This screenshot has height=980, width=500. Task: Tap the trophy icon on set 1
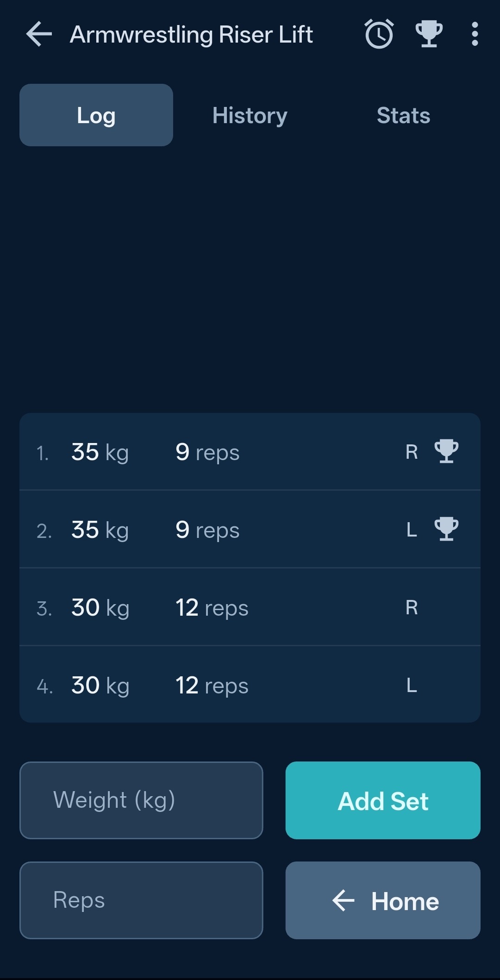[446, 451]
